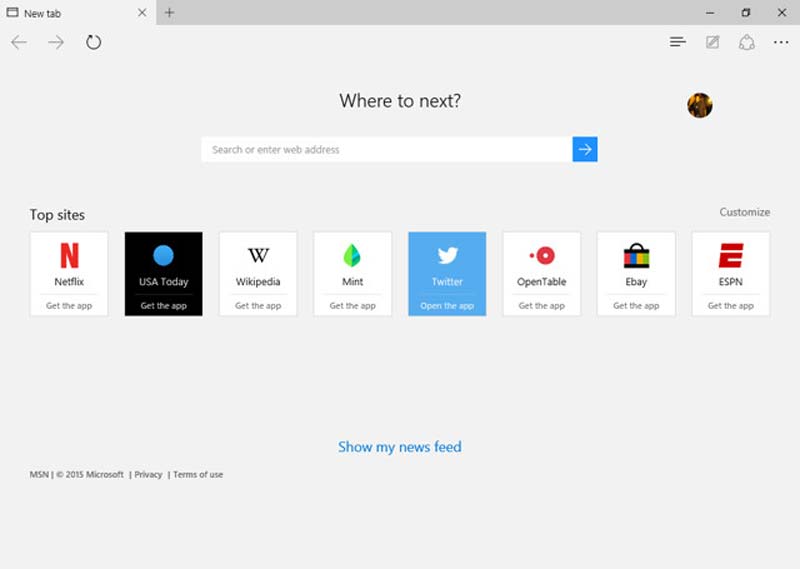Click Customize link for top sites
Screen dimensions: 800x569
(745, 212)
